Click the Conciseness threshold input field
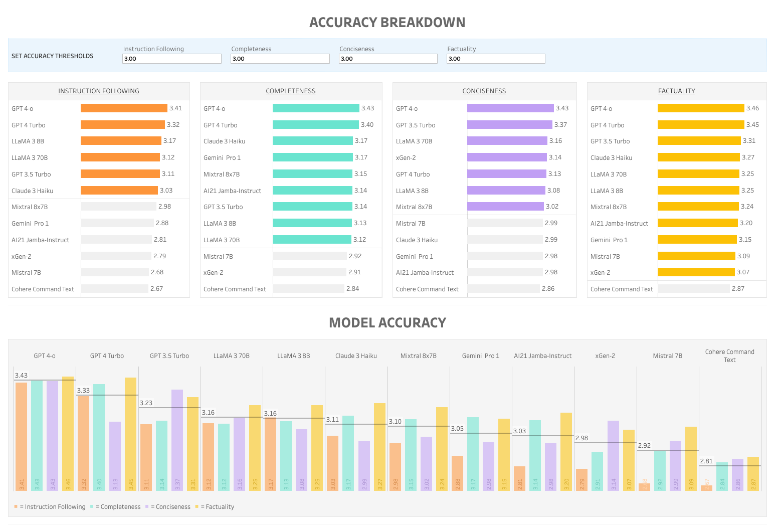Image resolution: width=780 pixels, height=532 pixels. 388,59
